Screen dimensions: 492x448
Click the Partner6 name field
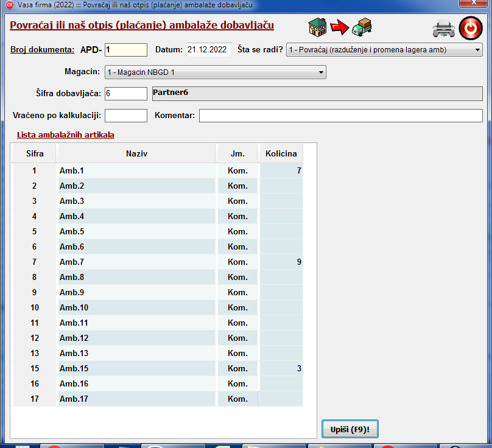pyautogui.click(x=317, y=94)
